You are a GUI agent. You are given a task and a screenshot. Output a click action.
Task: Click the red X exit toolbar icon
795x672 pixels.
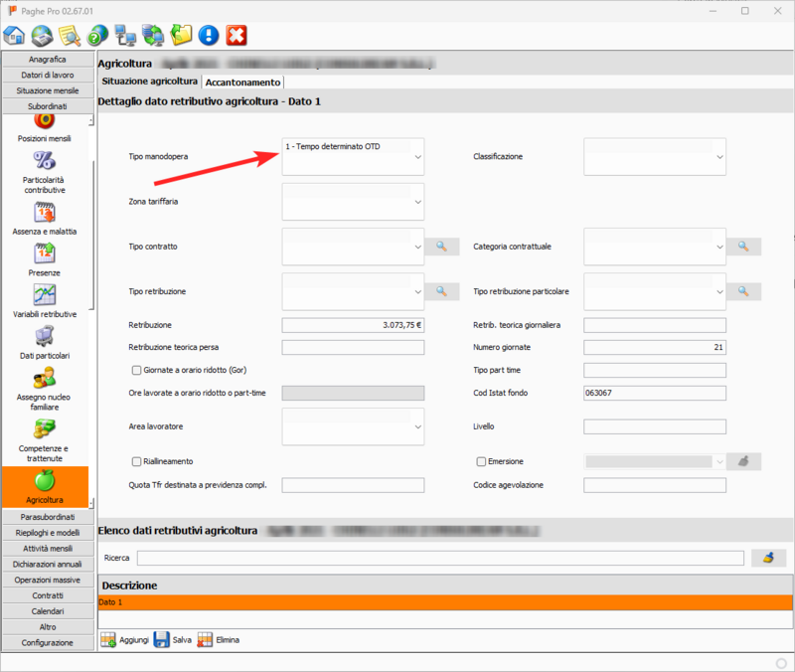pyautogui.click(x=237, y=37)
